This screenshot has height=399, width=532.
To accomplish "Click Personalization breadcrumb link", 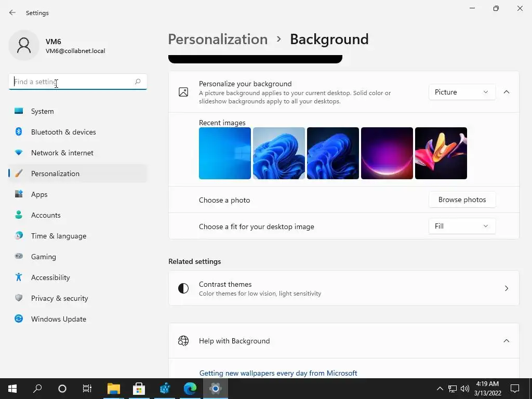I will [218, 39].
